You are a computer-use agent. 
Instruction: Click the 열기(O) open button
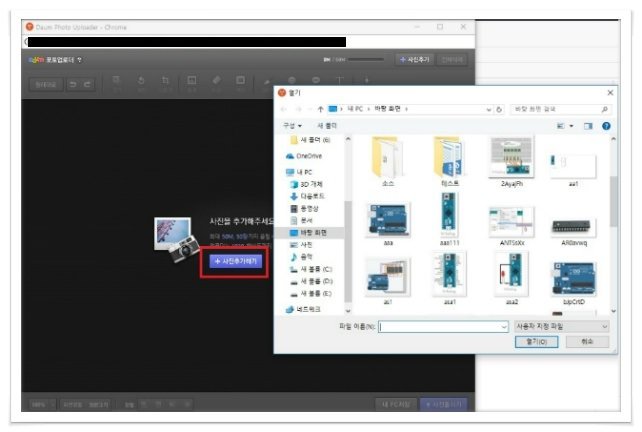(536, 341)
